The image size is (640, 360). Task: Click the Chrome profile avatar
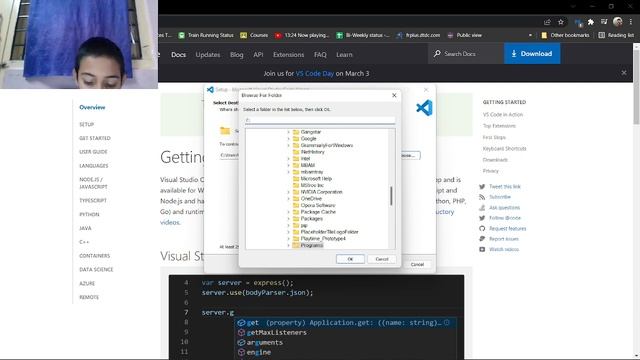click(618, 22)
